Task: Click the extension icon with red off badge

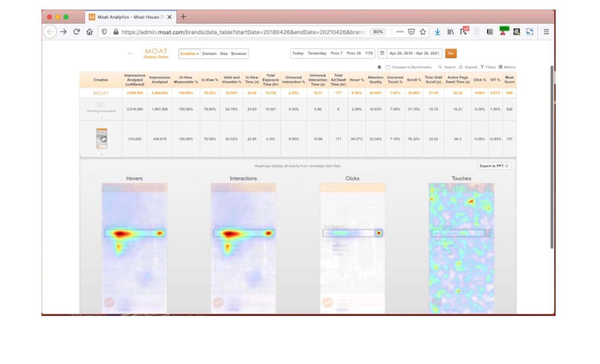Action: coord(464,31)
